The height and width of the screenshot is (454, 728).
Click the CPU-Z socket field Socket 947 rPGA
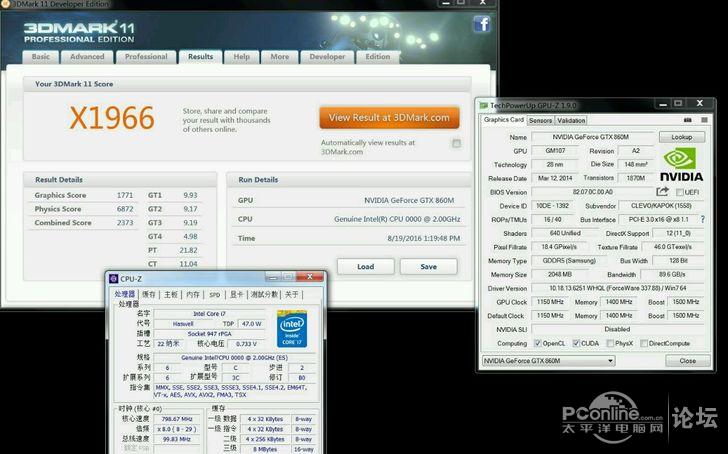(209, 334)
